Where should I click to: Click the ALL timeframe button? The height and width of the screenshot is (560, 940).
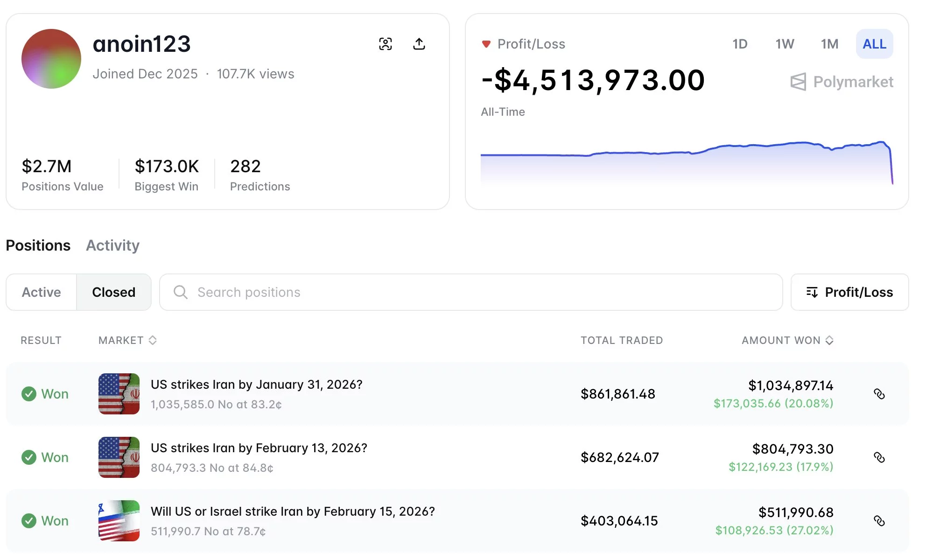[874, 43]
